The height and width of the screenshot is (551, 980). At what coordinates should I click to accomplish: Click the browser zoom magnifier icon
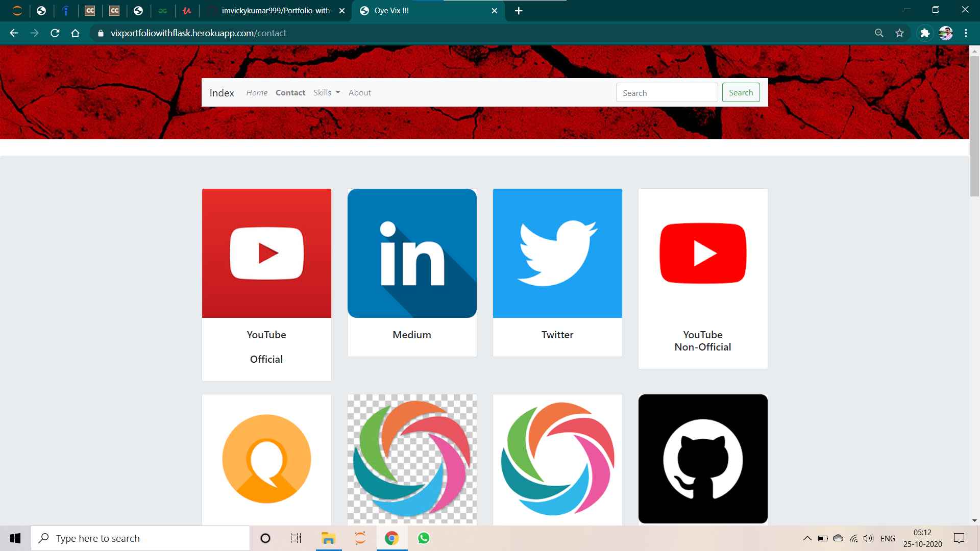879,33
